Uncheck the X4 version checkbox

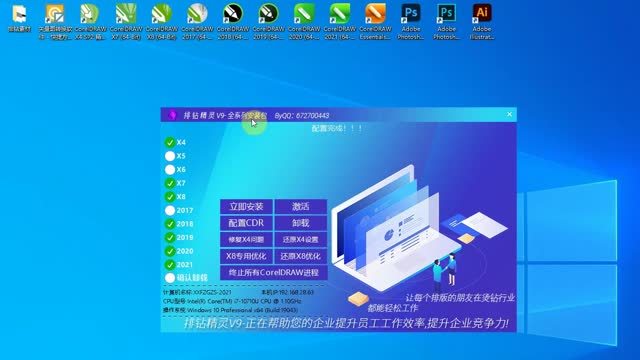(x=170, y=142)
